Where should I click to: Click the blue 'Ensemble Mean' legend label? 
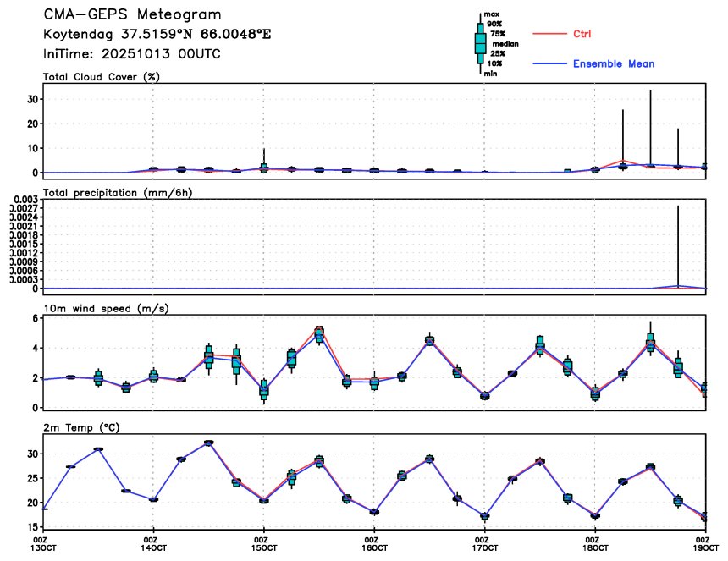pyautogui.click(x=614, y=63)
